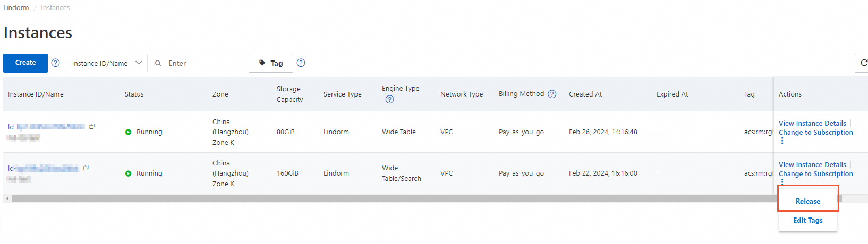Click the help icon beside Create button
The image size is (868, 244).
[55, 63]
